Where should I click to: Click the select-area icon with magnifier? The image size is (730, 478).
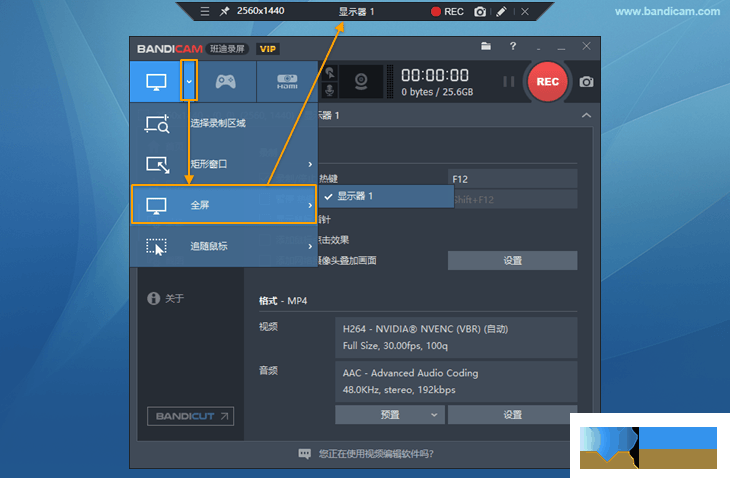(x=157, y=124)
